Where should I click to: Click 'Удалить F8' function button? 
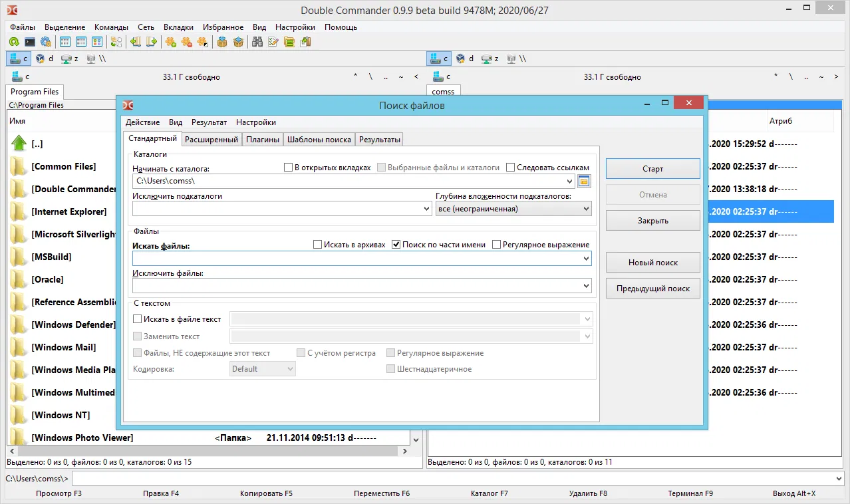coord(588,493)
